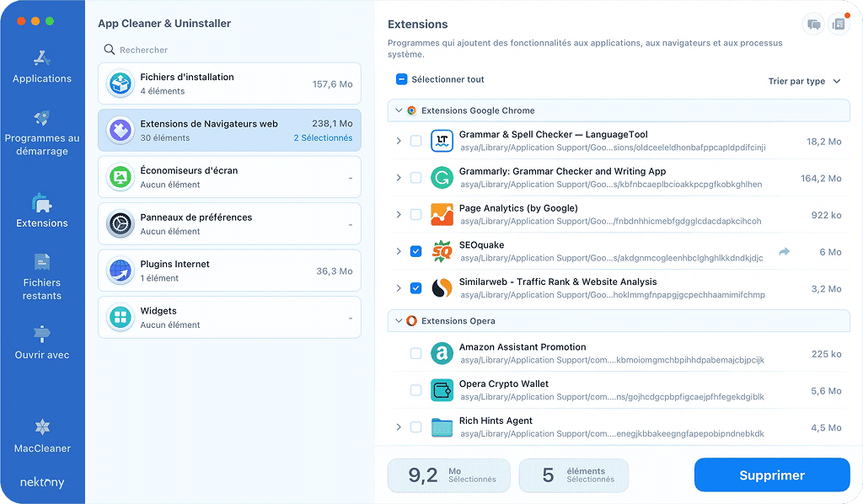863x504 pixels.
Task: Toggle the Sélectionner tout checkbox
Action: click(401, 79)
